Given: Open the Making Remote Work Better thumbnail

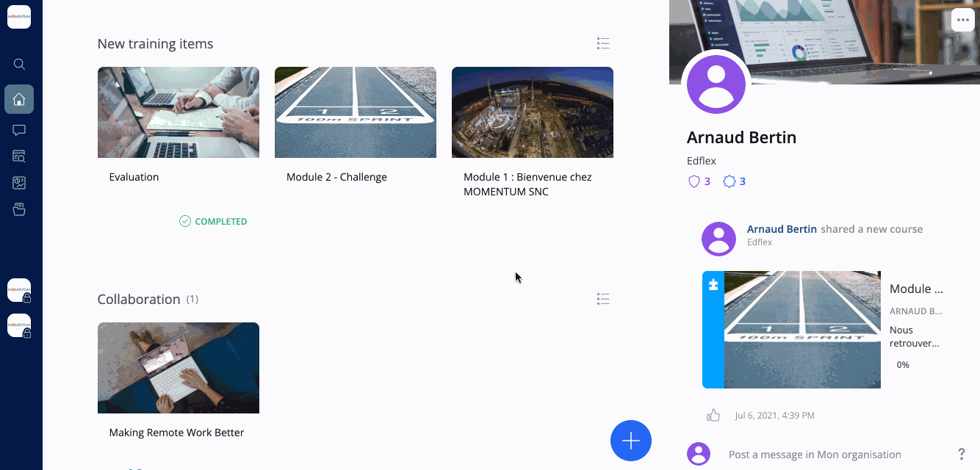Looking at the screenshot, I should 179,368.
